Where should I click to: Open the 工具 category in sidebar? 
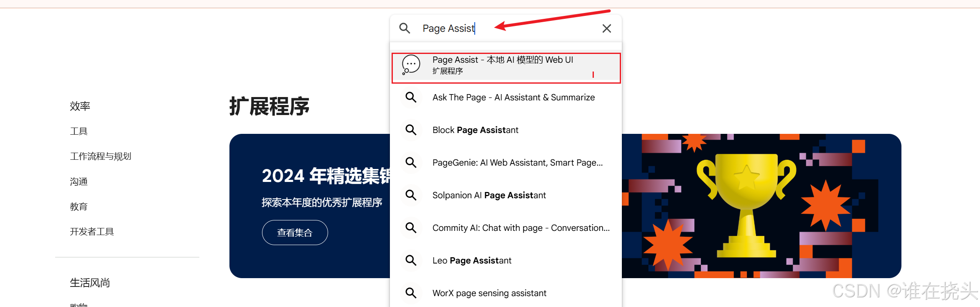(79, 131)
